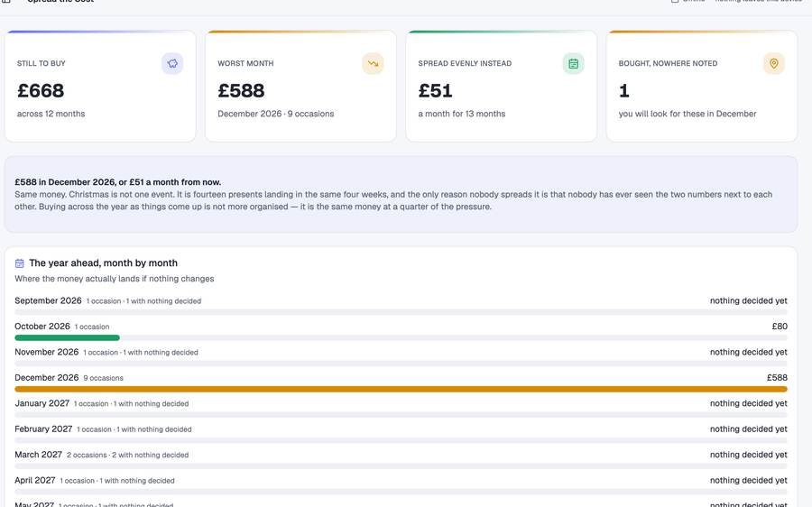Click the calendar icon in Spread Evenly Instead card
Screen dimensions: 812x507
573,64
